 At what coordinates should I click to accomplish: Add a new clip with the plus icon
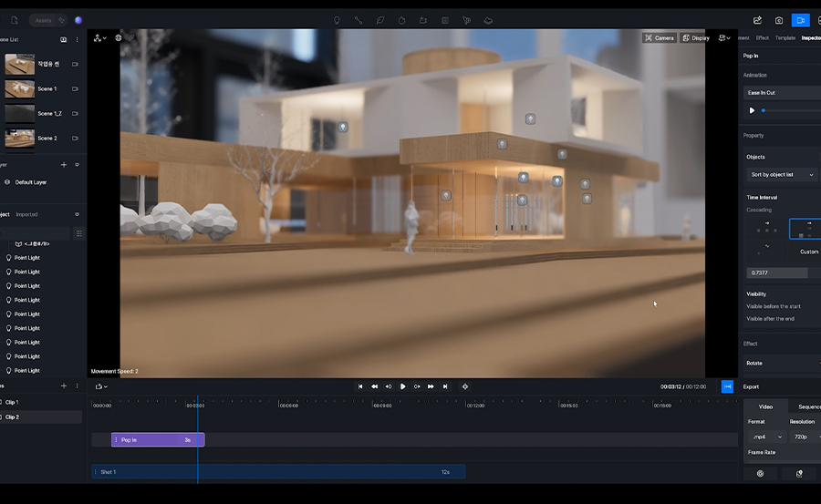coord(63,386)
